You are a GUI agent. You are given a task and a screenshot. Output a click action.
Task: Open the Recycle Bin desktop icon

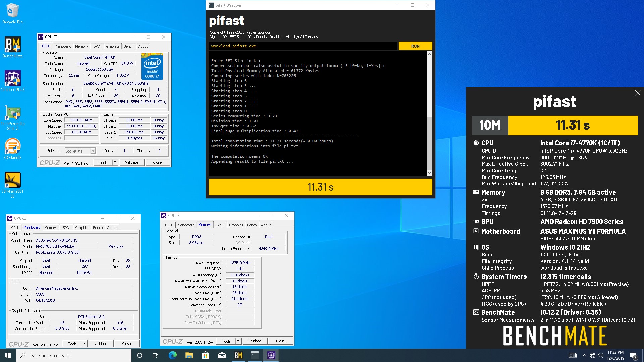(13, 14)
